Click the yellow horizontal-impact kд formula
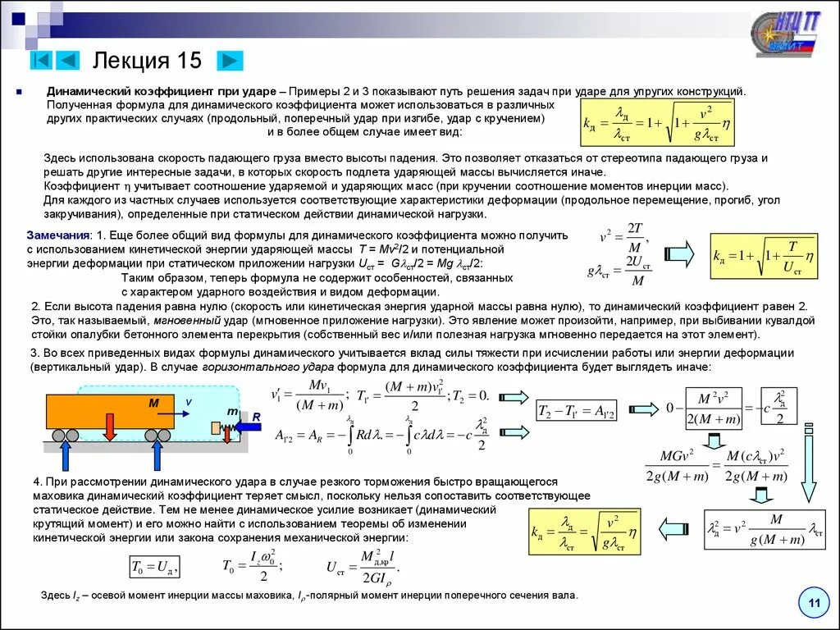 point(584,531)
